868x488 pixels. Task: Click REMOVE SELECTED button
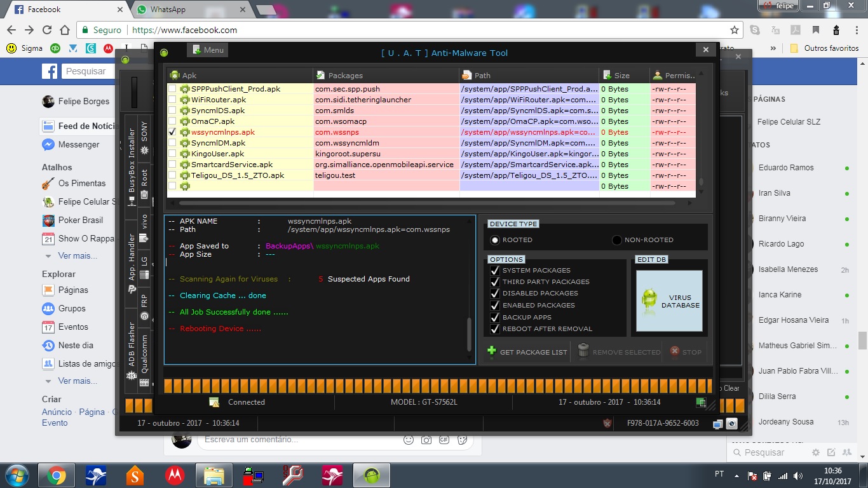[619, 352]
